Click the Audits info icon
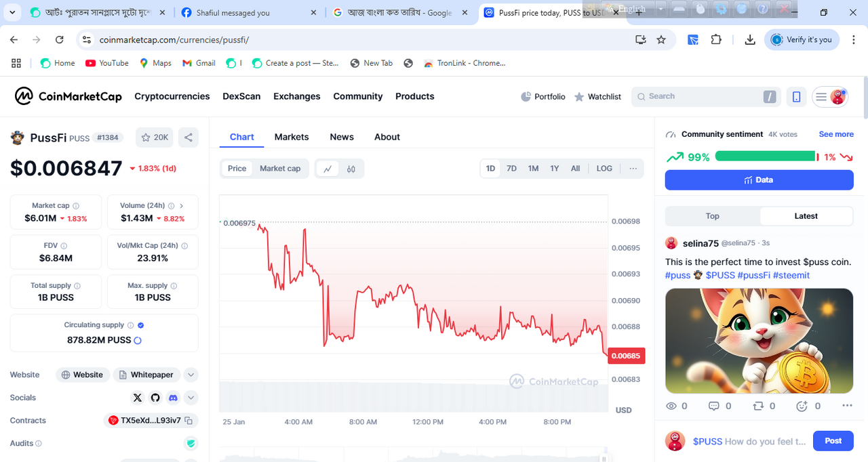Screen dimensions: 868x462 [39, 444]
